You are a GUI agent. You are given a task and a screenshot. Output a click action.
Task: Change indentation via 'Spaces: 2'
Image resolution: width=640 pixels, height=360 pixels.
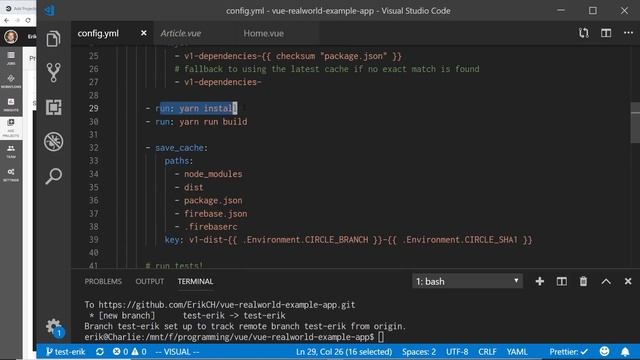pos(419,351)
